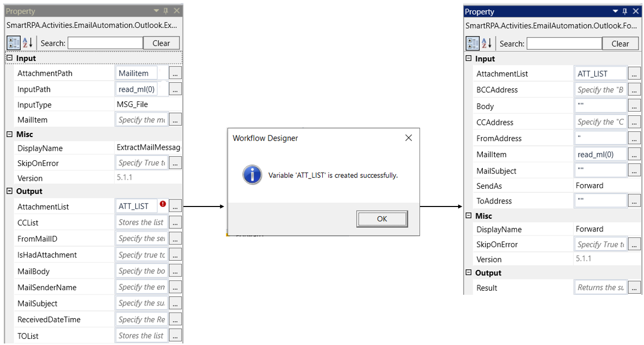Click categorized view icon in left Property panel
Image resolution: width=644 pixels, height=345 pixels.
[14, 43]
